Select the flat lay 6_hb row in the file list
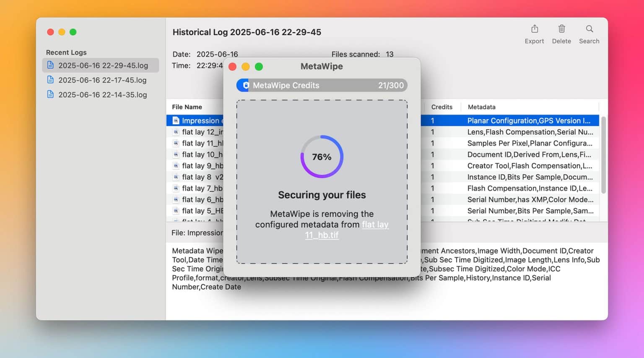This screenshot has width=644, height=358. pyautogui.click(x=197, y=199)
